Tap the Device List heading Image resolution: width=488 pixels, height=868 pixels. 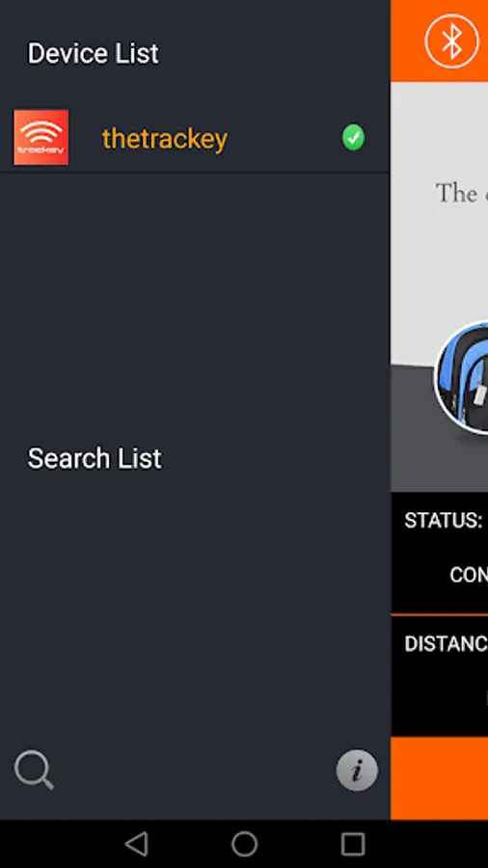pos(93,54)
